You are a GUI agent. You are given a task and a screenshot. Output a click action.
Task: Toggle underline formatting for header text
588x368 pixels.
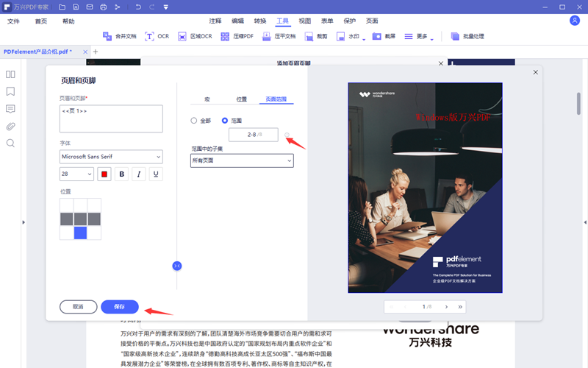click(156, 174)
